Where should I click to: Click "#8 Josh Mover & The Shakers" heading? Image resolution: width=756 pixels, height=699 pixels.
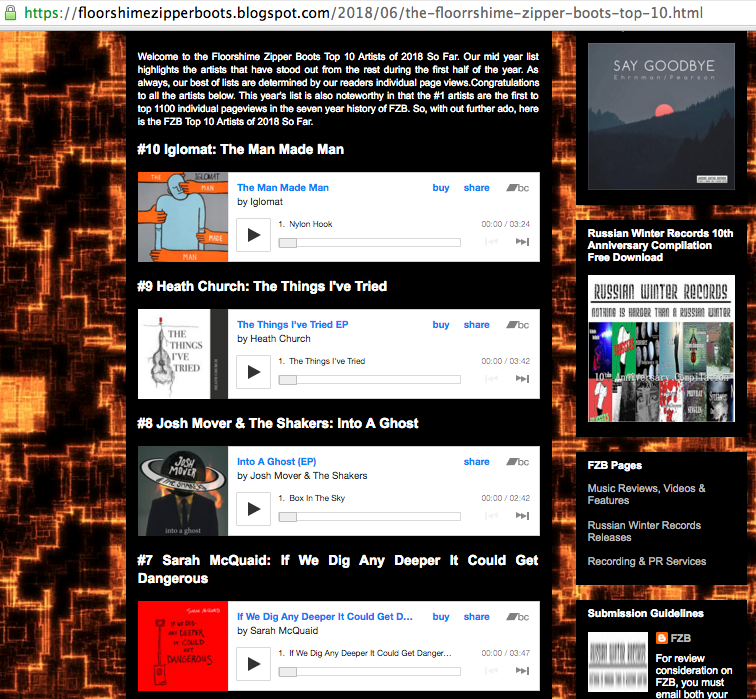[x=278, y=423]
